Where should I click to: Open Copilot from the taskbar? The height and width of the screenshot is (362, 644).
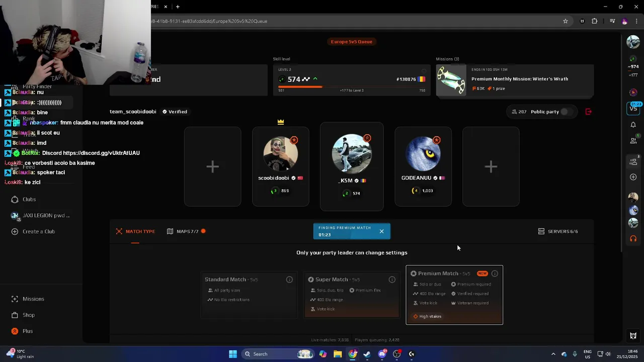click(x=323, y=354)
